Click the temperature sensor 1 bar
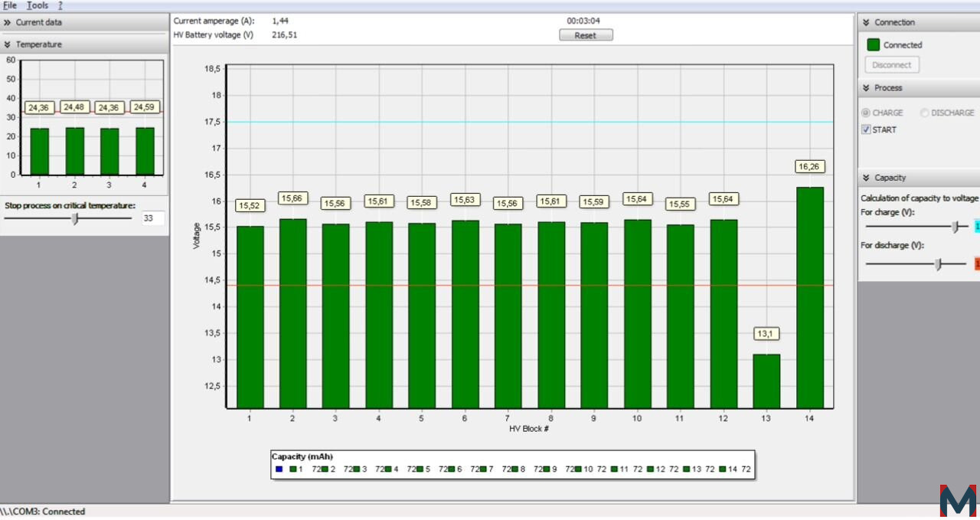This screenshot has width=980, height=520. click(x=39, y=152)
